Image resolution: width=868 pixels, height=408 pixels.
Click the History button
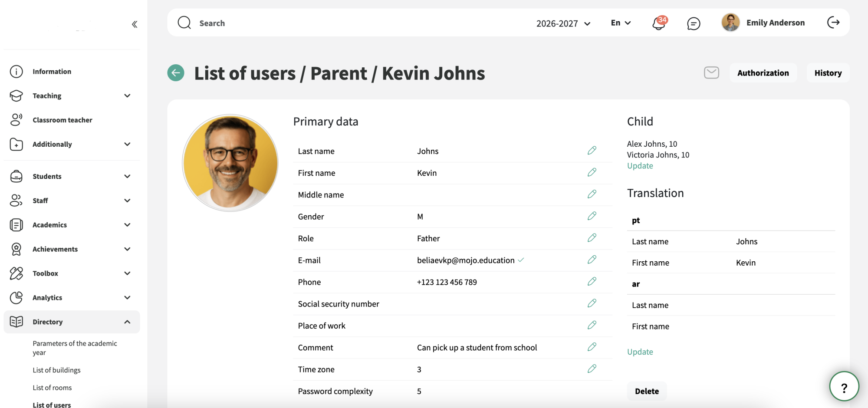(x=828, y=73)
